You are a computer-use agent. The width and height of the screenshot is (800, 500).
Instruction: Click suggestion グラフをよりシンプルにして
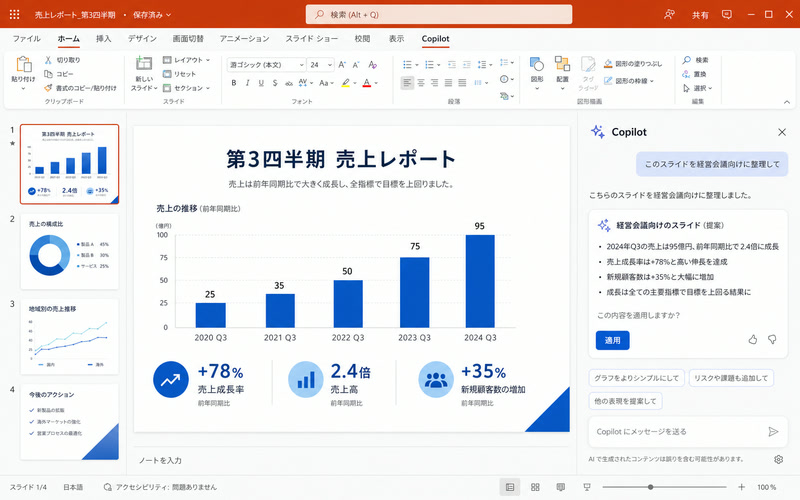click(636, 378)
